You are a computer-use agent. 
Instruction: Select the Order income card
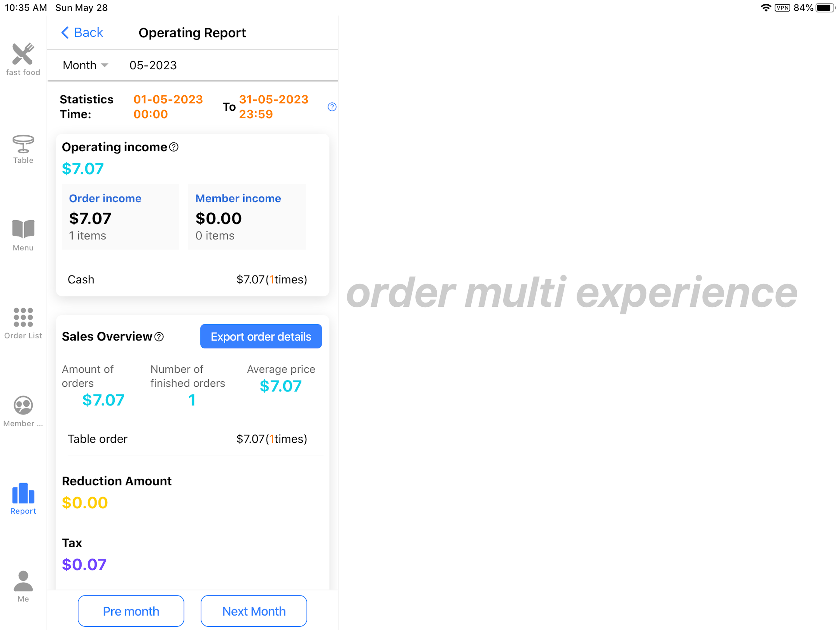[x=121, y=217]
